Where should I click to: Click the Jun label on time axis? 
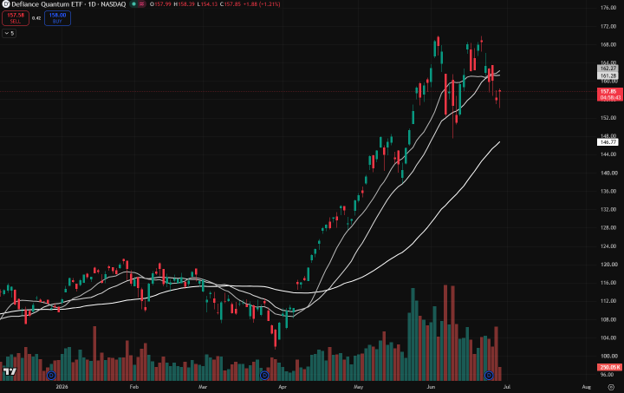point(431,387)
